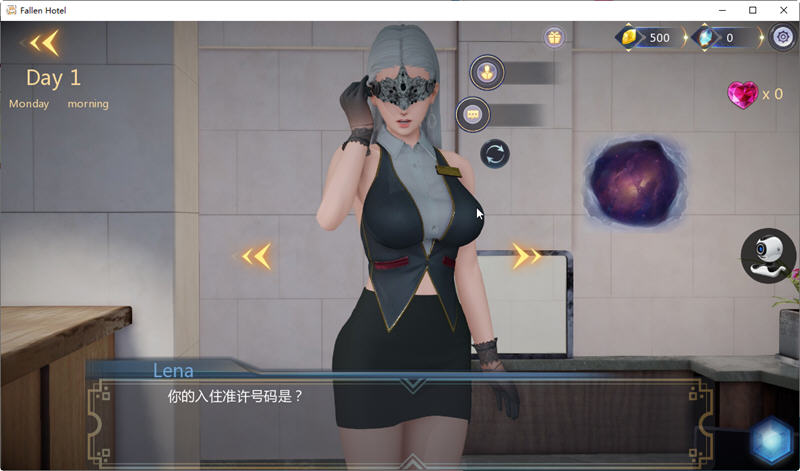Click the gold coin currency icon

coord(629,37)
